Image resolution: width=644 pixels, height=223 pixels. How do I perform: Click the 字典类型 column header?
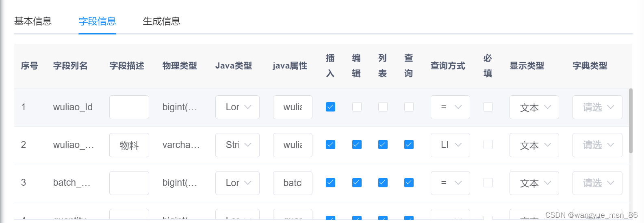(x=590, y=66)
